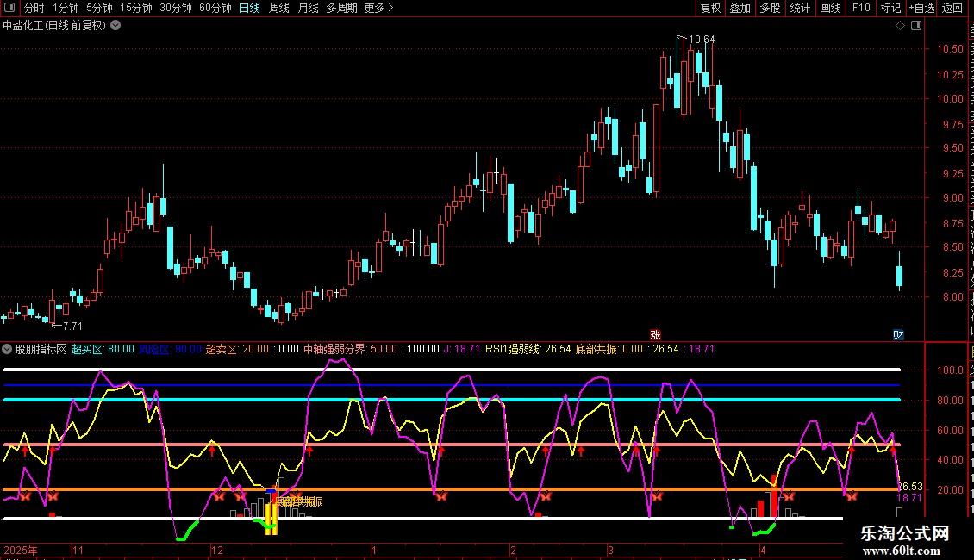This screenshot has width=974, height=560.
Task: Click the 10.64 high price label
Action: tap(702, 39)
